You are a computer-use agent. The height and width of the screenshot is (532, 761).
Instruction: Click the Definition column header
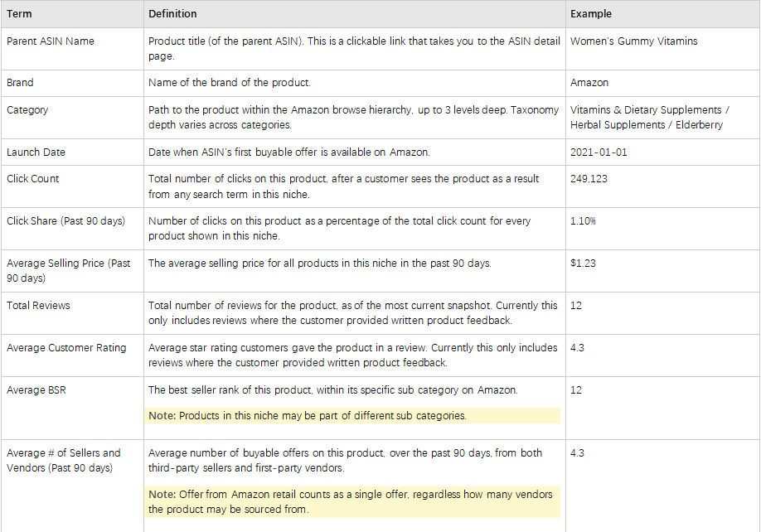pos(172,14)
